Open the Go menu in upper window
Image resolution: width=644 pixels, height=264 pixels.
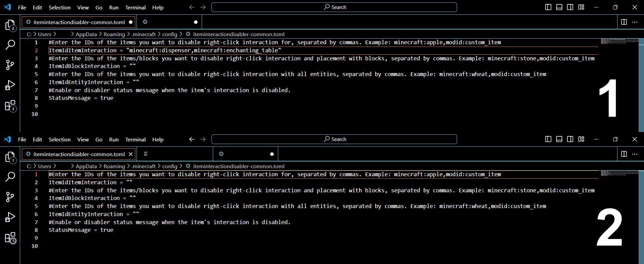coord(99,7)
